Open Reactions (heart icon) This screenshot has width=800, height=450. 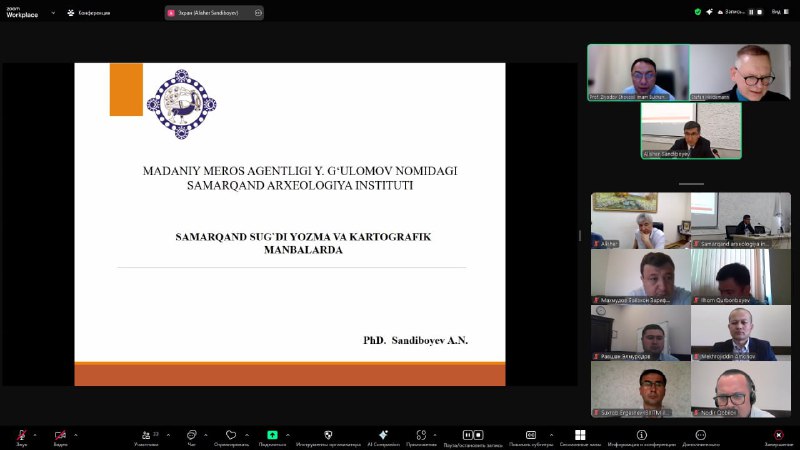coord(231,437)
